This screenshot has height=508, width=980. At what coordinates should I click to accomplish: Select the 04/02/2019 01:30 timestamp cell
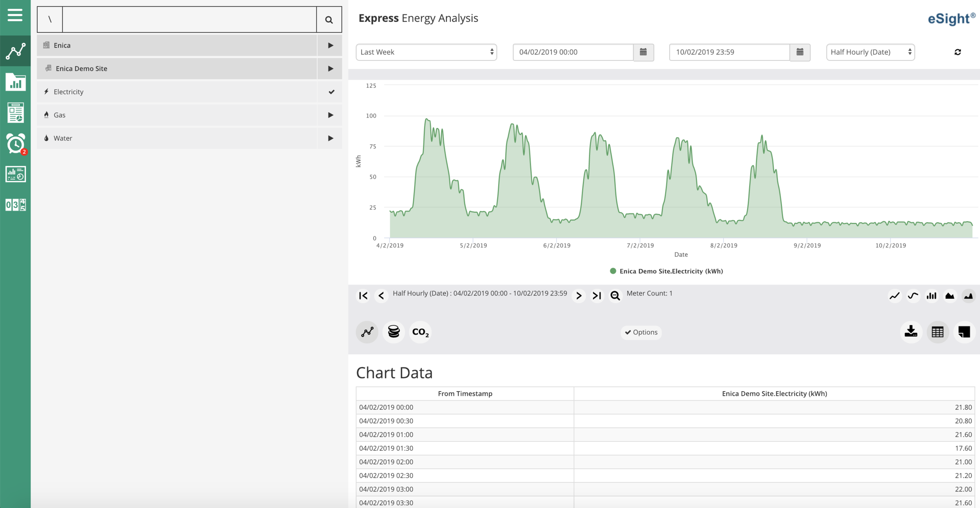pos(465,448)
